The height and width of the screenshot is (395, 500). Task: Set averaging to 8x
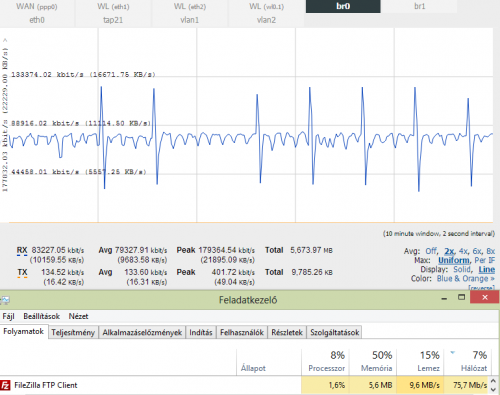coord(490,251)
